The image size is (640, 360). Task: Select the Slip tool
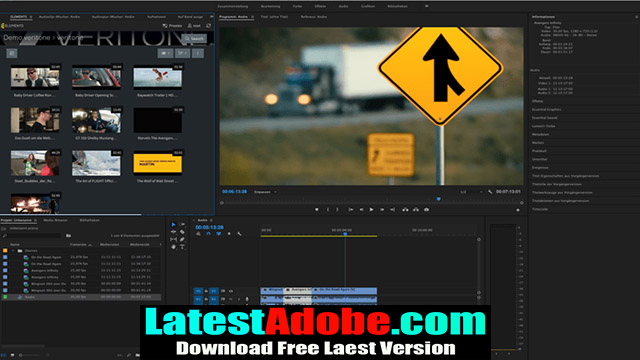pyautogui.click(x=173, y=239)
